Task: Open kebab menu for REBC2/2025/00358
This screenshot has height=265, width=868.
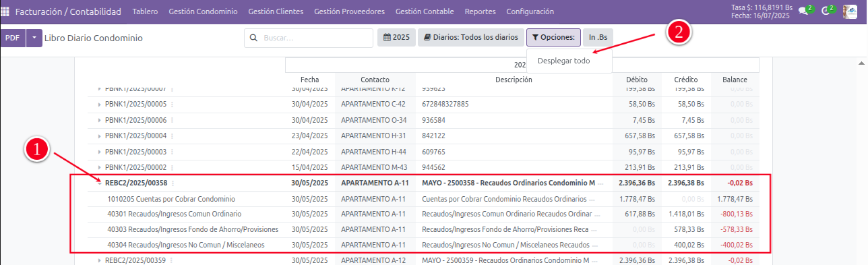Action: click(x=173, y=183)
